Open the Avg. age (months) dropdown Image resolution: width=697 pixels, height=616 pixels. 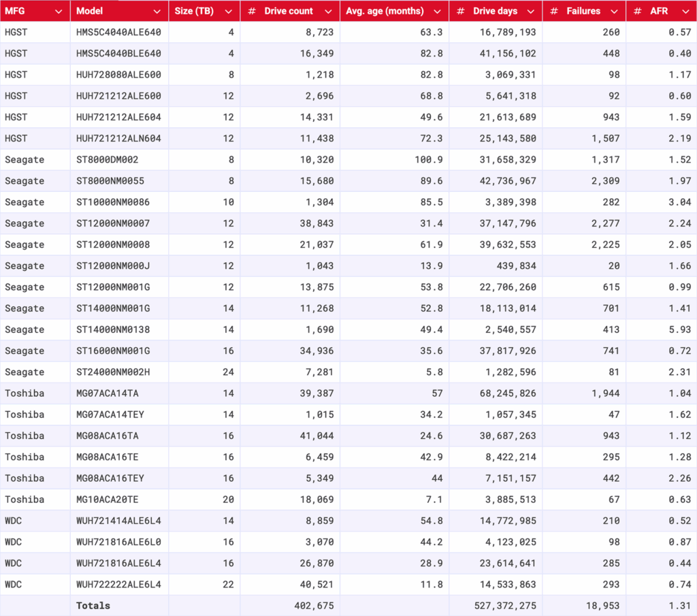pos(438,10)
